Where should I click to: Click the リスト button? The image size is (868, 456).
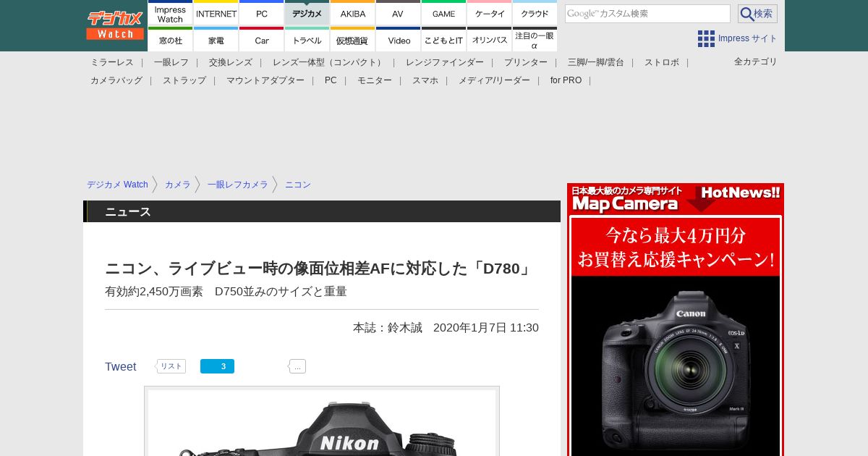coord(171,366)
